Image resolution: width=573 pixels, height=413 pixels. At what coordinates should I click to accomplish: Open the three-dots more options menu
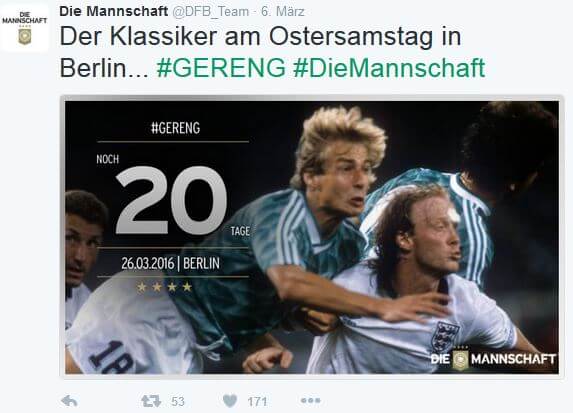pyautogui.click(x=311, y=401)
